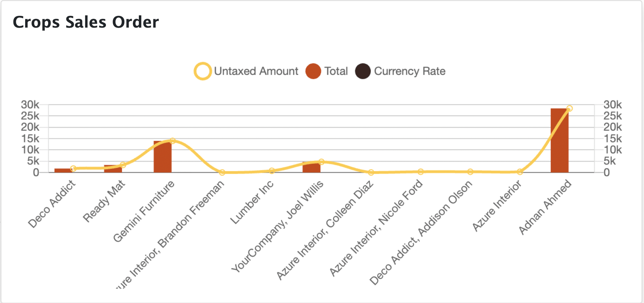
Task: Toggle the "Untaxed Amount" legend label text
Action: 256,71
